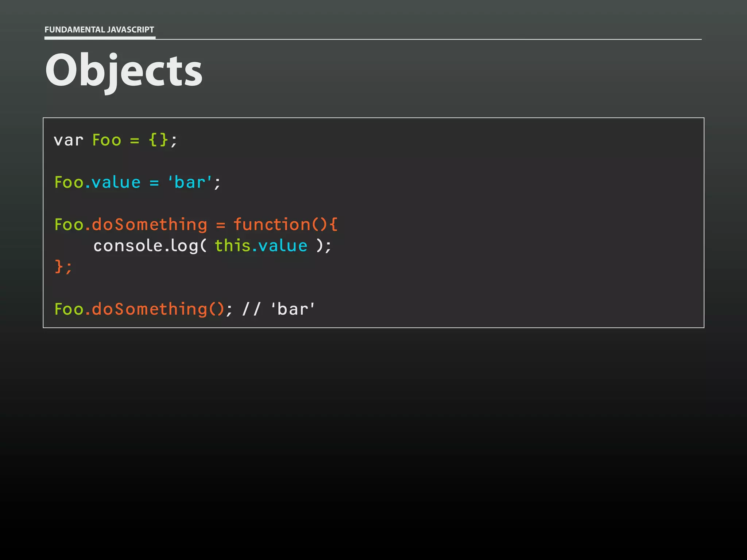The image size is (747, 560).
Task: Click the green this keyword
Action: pyautogui.click(x=232, y=246)
